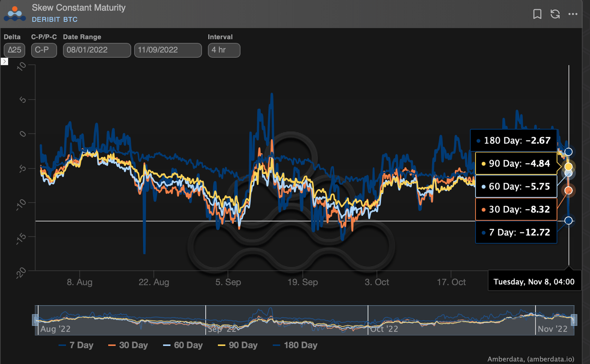The image size is (590, 364).
Task: Click the DERIBIT BTC subtitle link
Action: click(x=55, y=20)
